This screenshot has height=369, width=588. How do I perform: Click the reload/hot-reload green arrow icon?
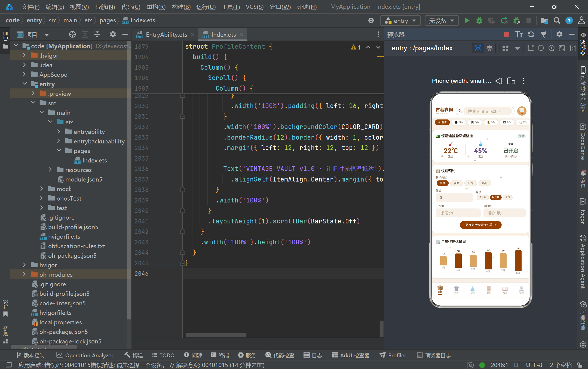point(504,20)
